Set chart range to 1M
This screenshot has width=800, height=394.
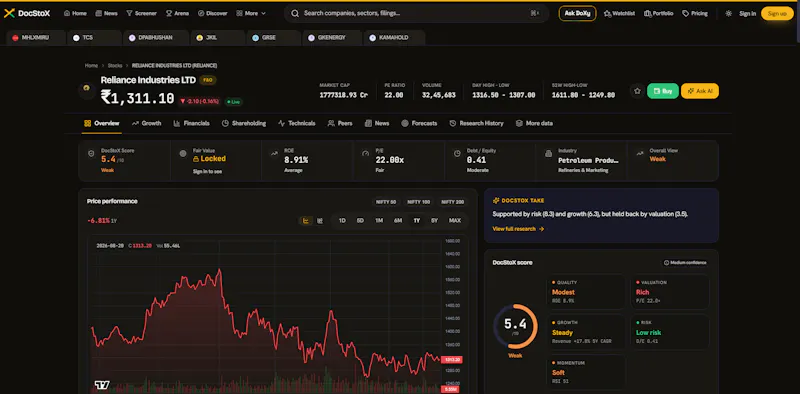(379, 220)
